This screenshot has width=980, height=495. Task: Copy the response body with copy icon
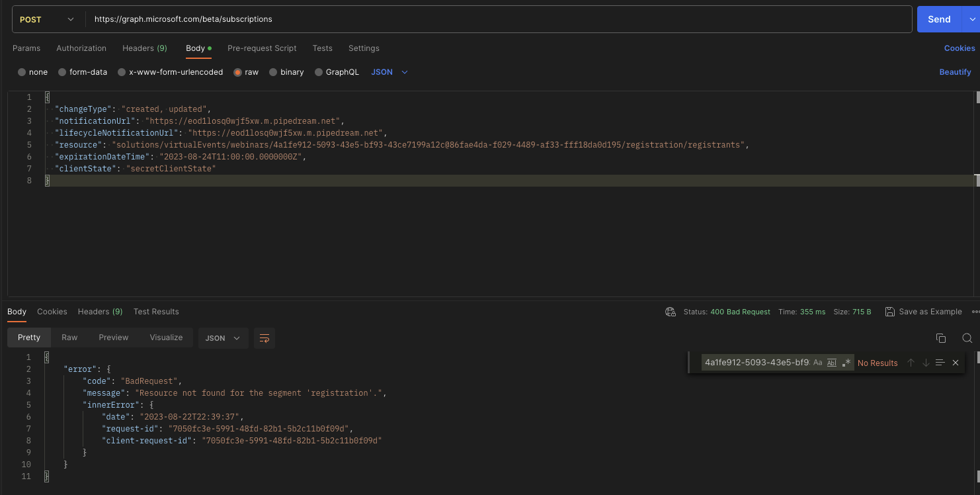coord(941,338)
